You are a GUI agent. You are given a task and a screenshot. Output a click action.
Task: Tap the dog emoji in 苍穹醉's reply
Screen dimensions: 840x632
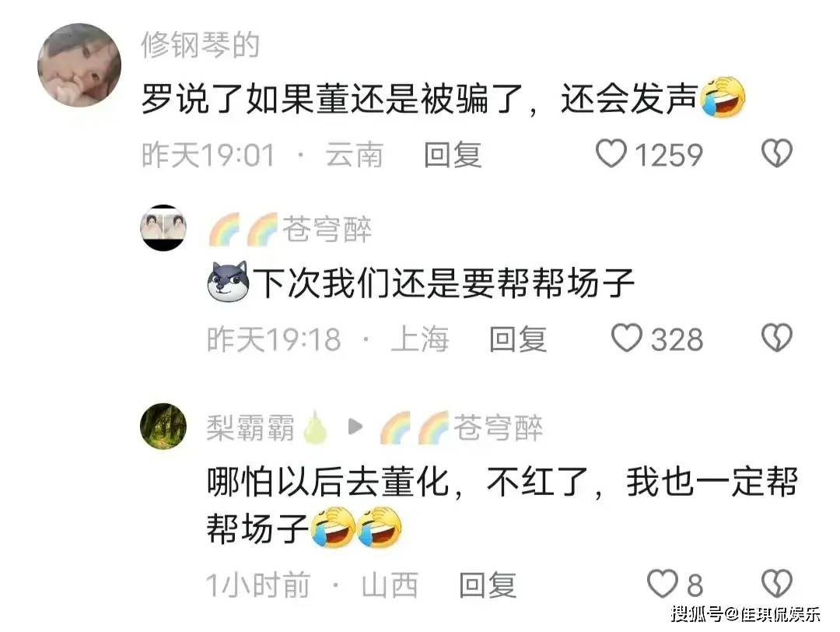coord(229,282)
